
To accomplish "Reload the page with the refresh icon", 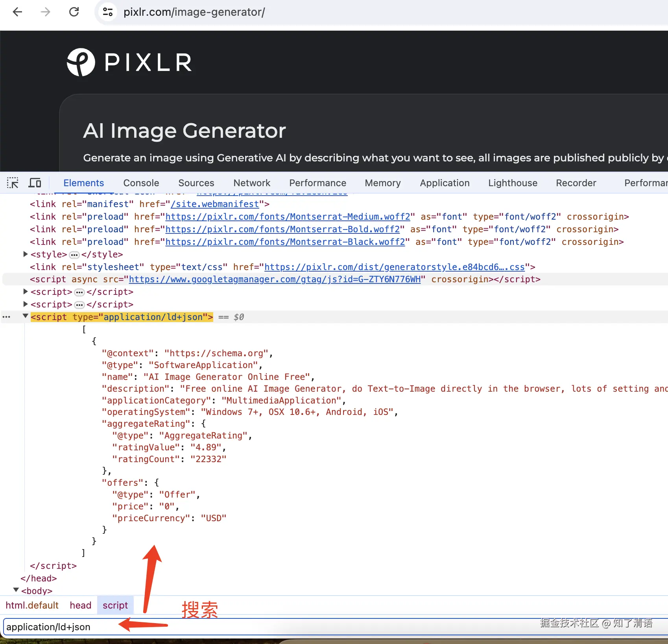I will click(x=74, y=12).
